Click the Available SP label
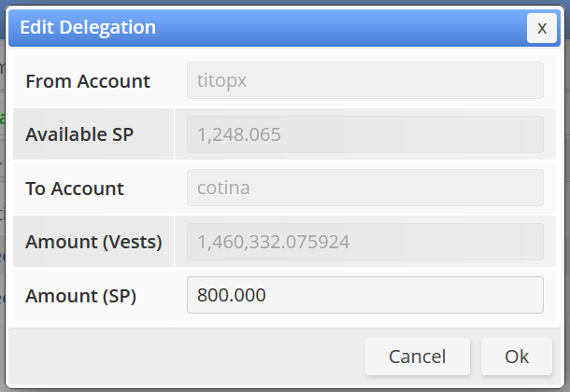 click(x=79, y=134)
